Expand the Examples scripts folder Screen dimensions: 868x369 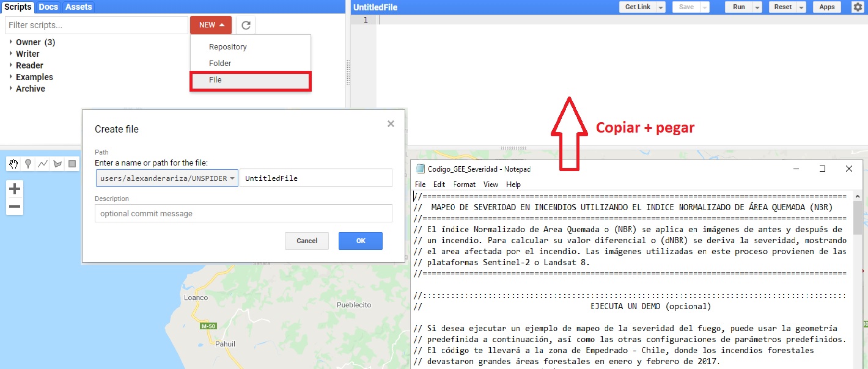pyautogui.click(x=11, y=77)
